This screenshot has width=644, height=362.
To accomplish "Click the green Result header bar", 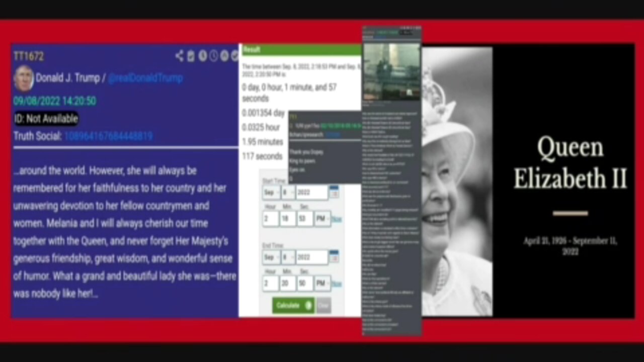I will tap(301, 50).
